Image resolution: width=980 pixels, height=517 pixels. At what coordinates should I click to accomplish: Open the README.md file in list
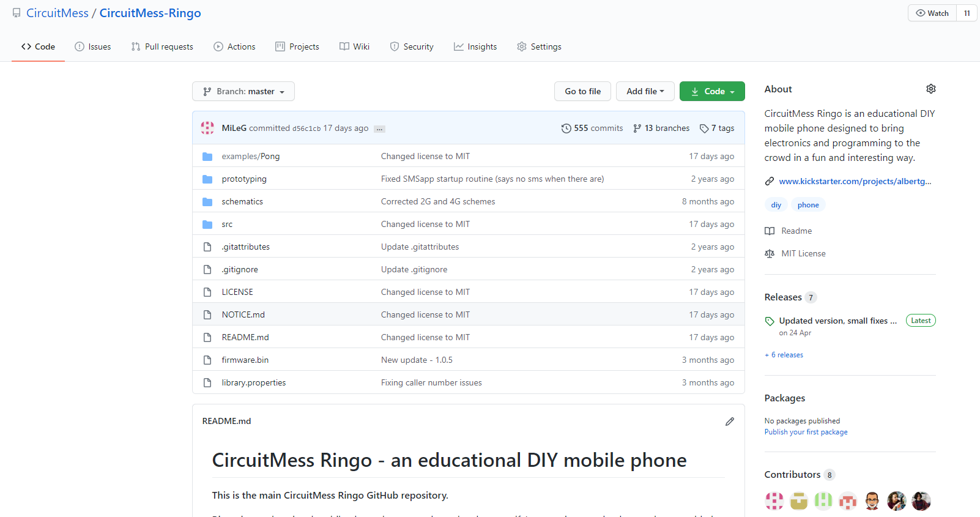[245, 338]
